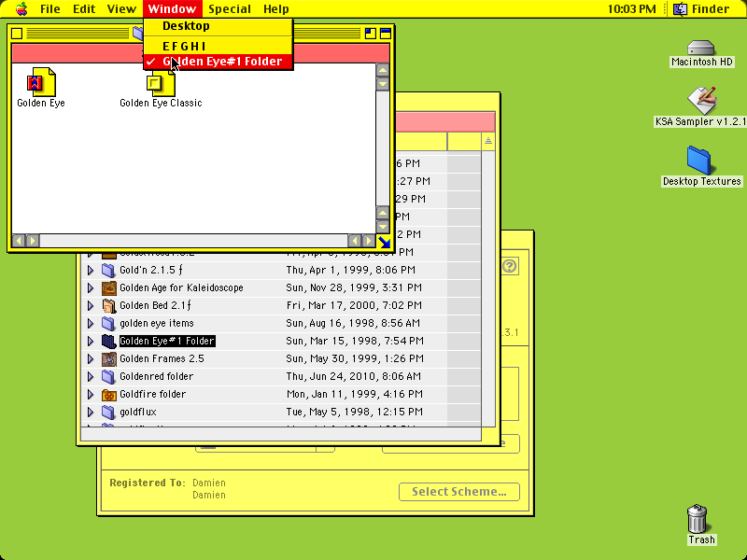Choose E F G H I from Window menu

(x=218, y=46)
